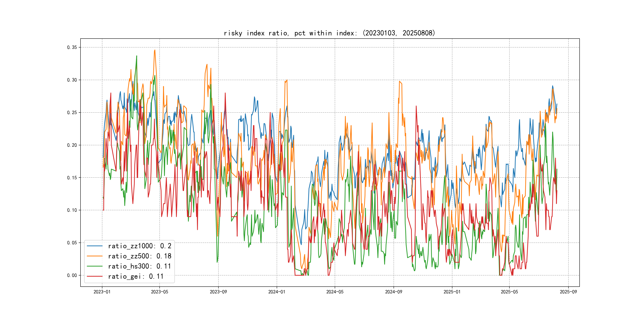Click the blue ratio_zz1000 legend line sample
644x322 pixels.
(94, 246)
